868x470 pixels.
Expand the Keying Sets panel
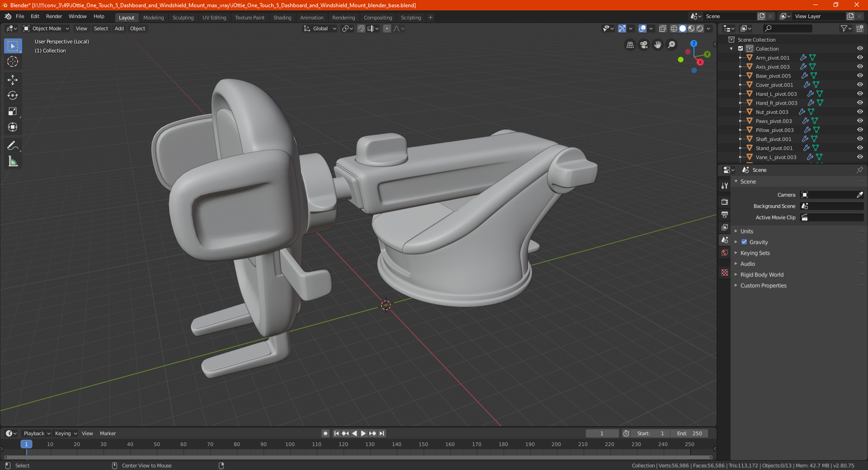pyautogui.click(x=755, y=253)
